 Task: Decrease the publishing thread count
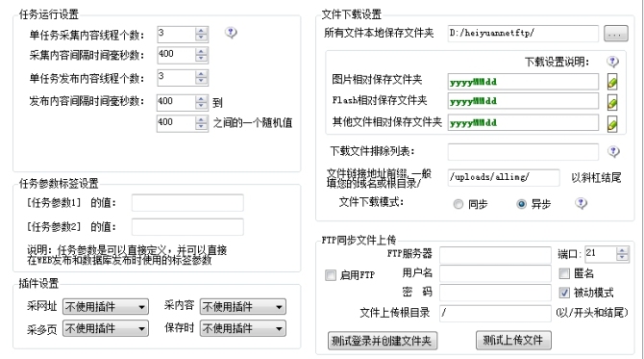coord(201,81)
